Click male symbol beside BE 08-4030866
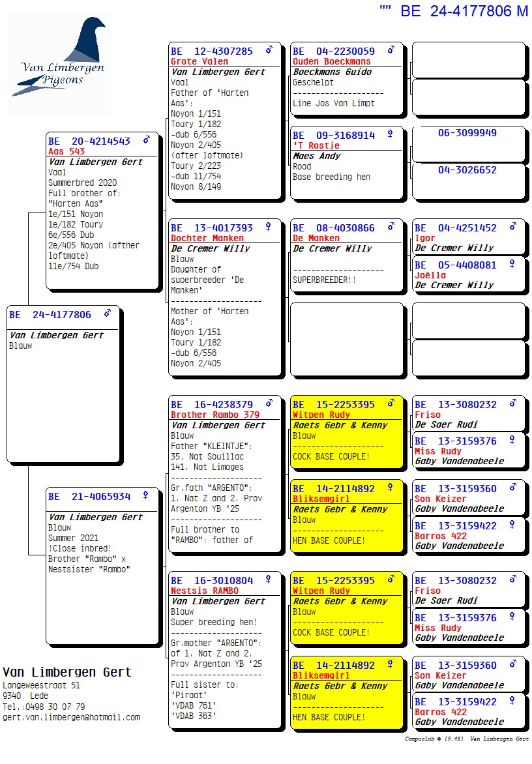 pyautogui.click(x=391, y=227)
